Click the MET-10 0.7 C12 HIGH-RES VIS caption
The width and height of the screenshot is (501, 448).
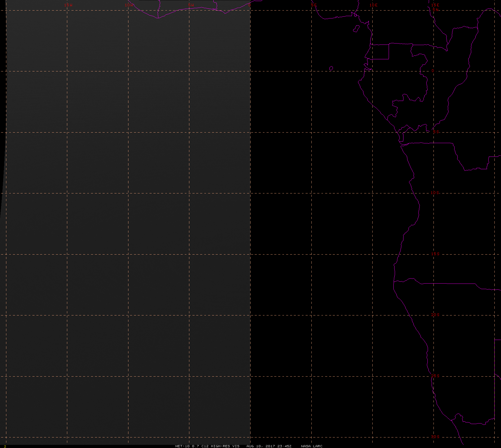point(207,446)
